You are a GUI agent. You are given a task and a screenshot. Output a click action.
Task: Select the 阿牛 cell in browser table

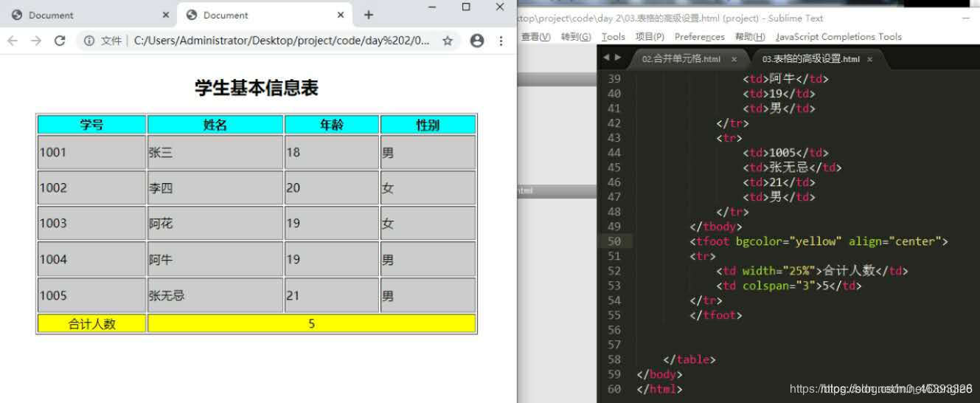tap(215, 259)
